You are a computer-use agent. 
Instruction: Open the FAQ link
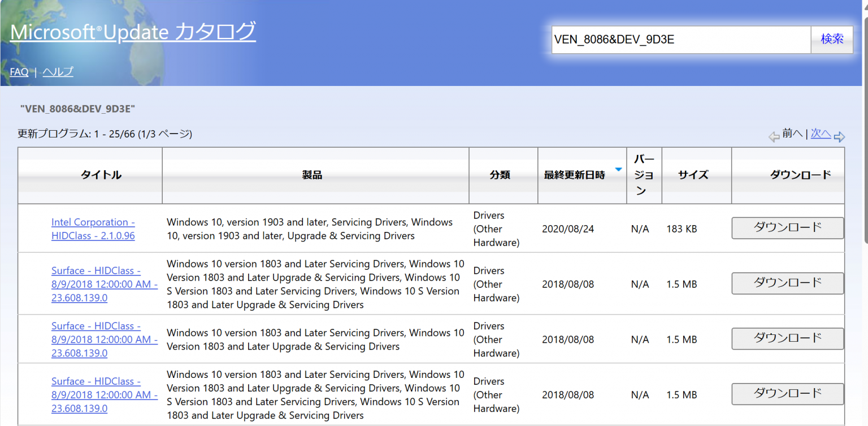(x=19, y=72)
